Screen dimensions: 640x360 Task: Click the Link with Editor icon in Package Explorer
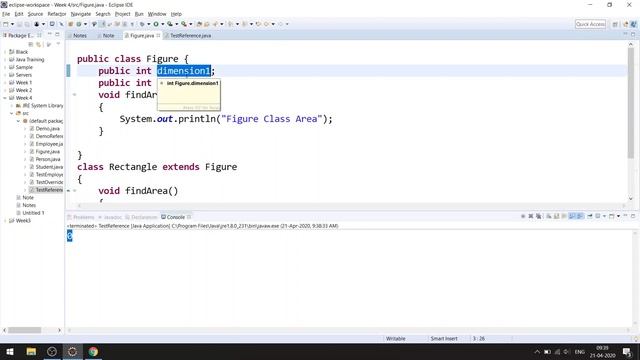[39, 44]
